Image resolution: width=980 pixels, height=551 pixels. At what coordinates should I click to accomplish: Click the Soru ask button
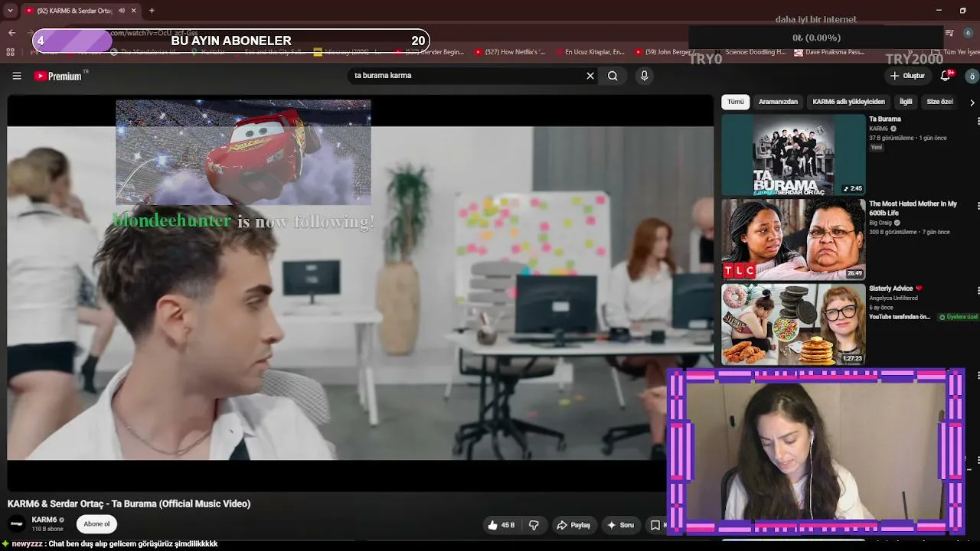tap(621, 525)
